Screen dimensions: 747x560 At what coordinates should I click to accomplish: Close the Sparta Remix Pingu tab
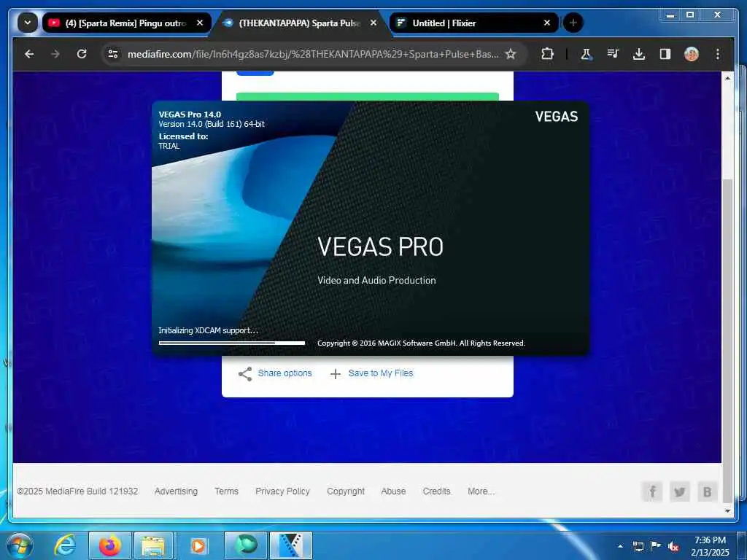click(x=200, y=23)
